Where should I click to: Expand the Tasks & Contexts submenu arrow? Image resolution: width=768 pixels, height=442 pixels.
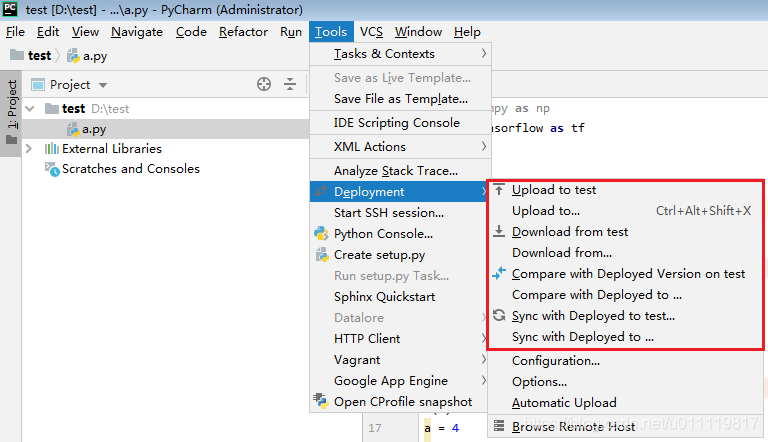tap(483, 53)
